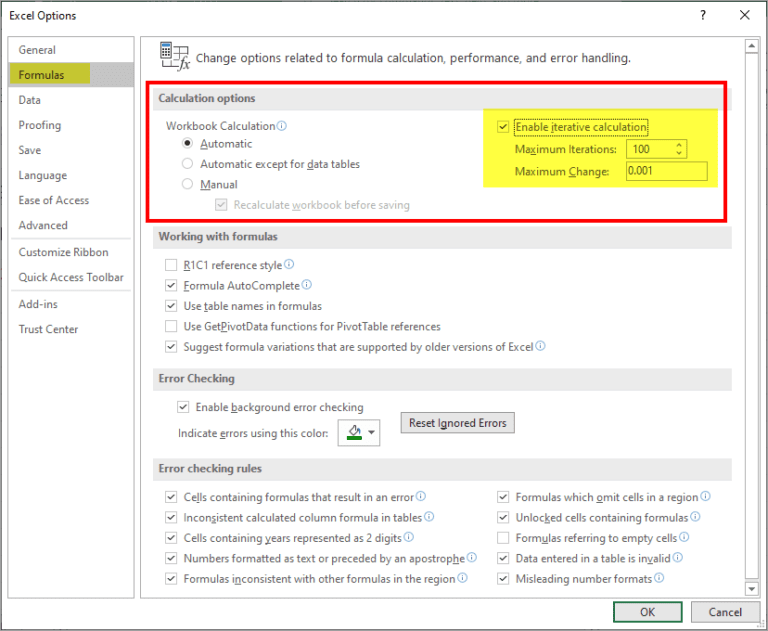768x631 pixels.
Task: Select Manual workbook calculation
Action: point(187,184)
